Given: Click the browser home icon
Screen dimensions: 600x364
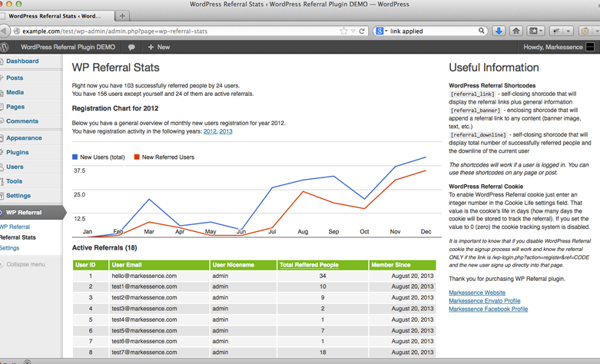Looking at the screenshot, I should [516, 31].
